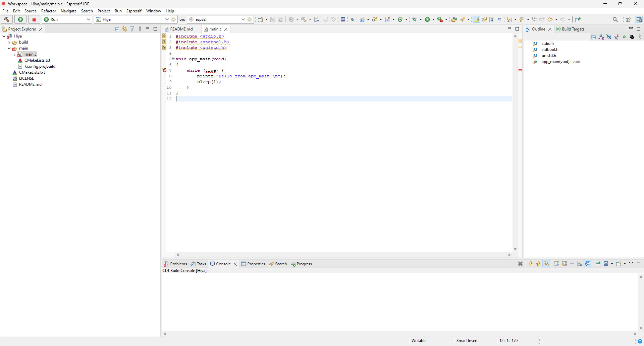This screenshot has width=644, height=346.
Task: Open the File menu
Action: (5, 11)
